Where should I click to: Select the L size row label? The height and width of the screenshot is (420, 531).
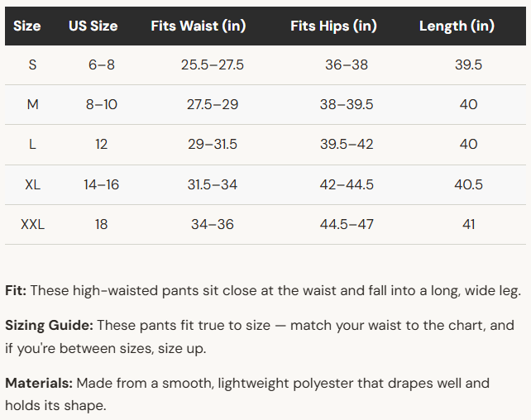click(x=32, y=144)
